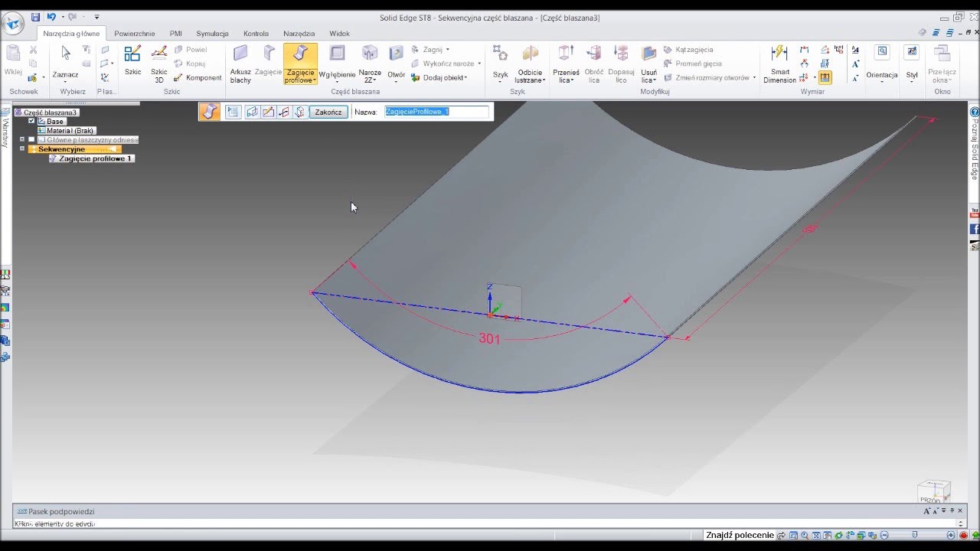Screen dimensions: 980x551
Task: Switch to Powierzchnie tab
Action: point(135,34)
